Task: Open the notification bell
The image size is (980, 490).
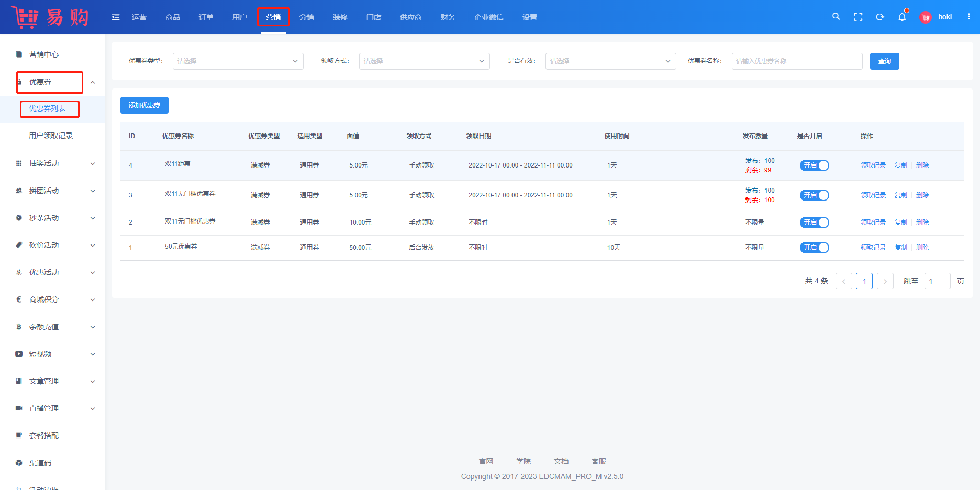Action: 902,17
